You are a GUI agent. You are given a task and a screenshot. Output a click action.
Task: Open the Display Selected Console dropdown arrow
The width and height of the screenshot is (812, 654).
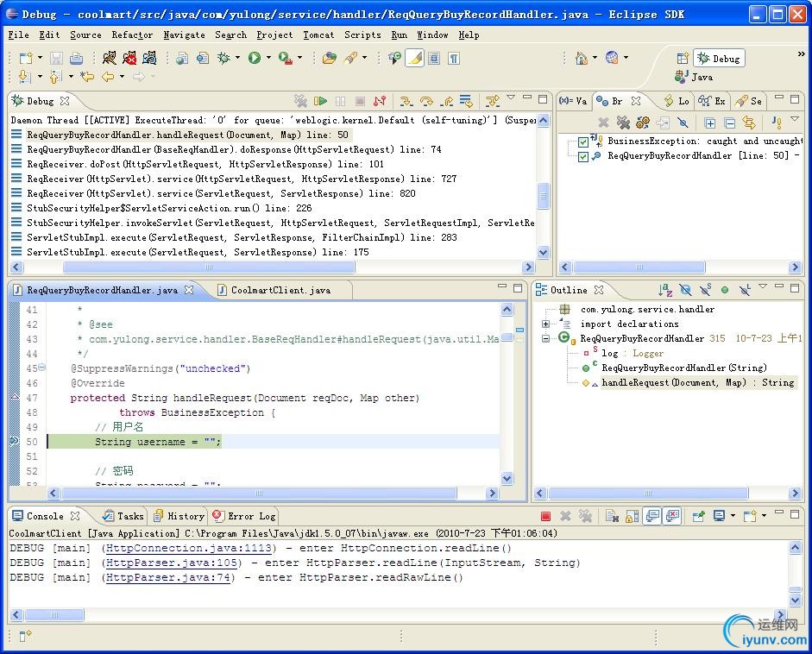(x=733, y=515)
